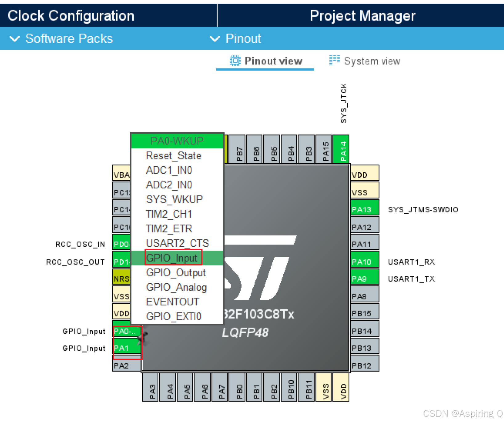Click pin PA5 on the chip
Screen dimensions: 504x422
tap(185, 387)
